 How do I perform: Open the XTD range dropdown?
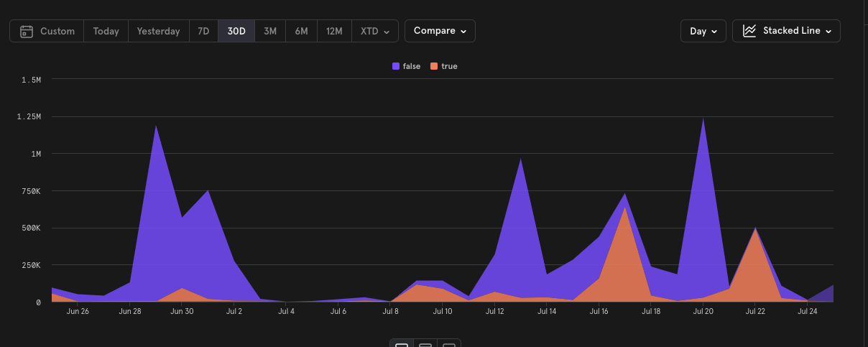pos(375,32)
